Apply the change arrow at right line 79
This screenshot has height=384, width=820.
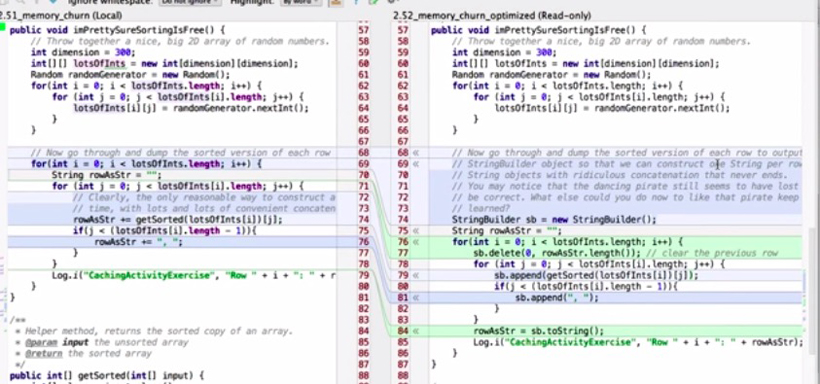click(x=417, y=275)
